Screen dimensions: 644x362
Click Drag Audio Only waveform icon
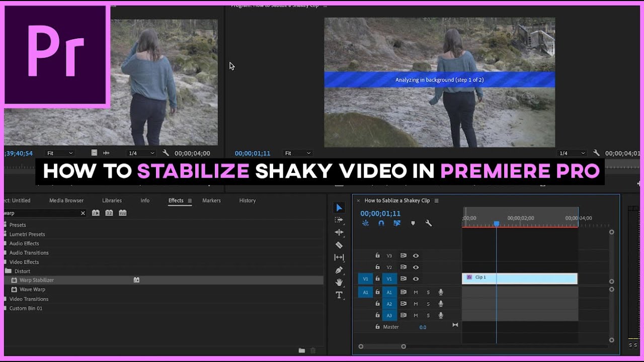click(x=106, y=153)
